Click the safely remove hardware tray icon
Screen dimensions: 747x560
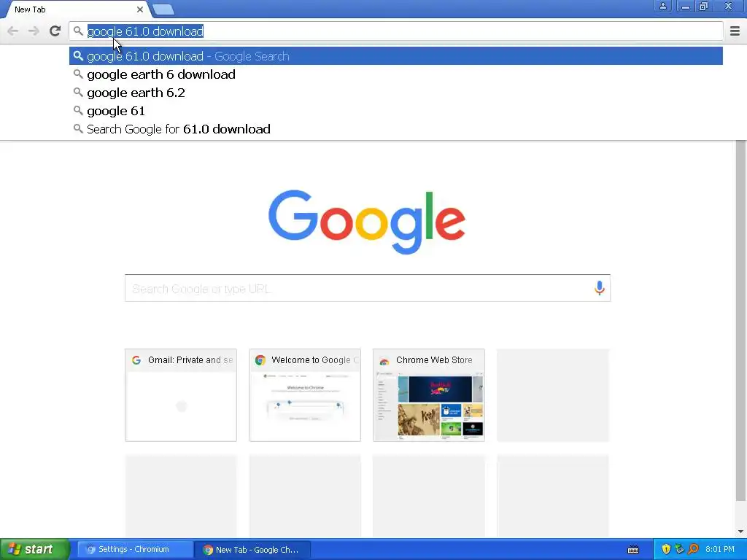(x=679, y=549)
